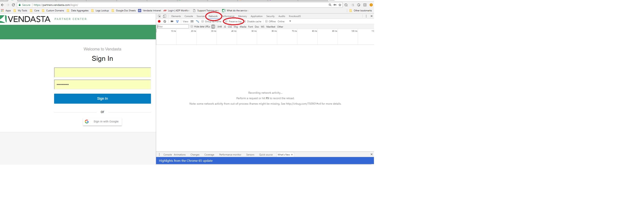Filter requests by XHR type
The width and height of the screenshot is (644, 220).
220,27
